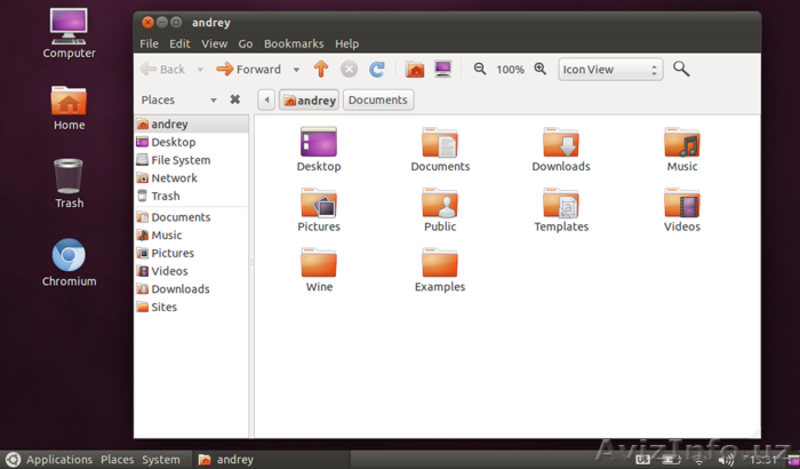The width and height of the screenshot is (800, 469).
Task: Expand the Places sidebar selector dropdown
Action: pyautogui.click(x=213, y=100)
